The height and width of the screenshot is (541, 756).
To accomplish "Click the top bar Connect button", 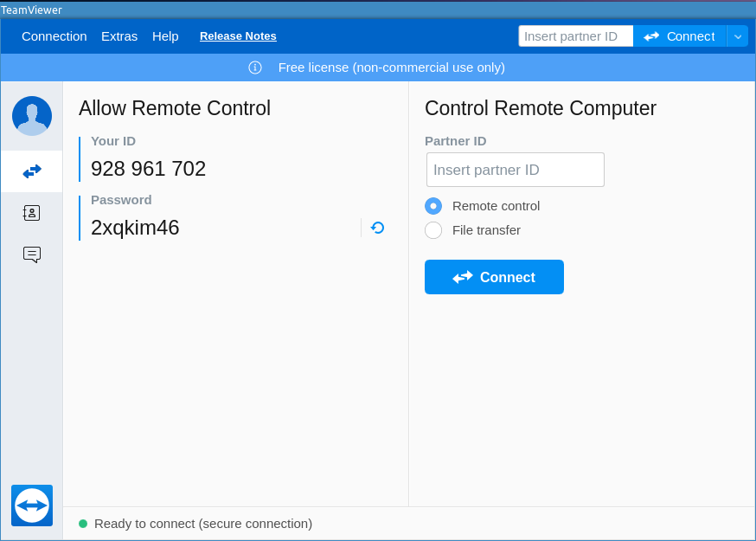I will pos(680,36).
